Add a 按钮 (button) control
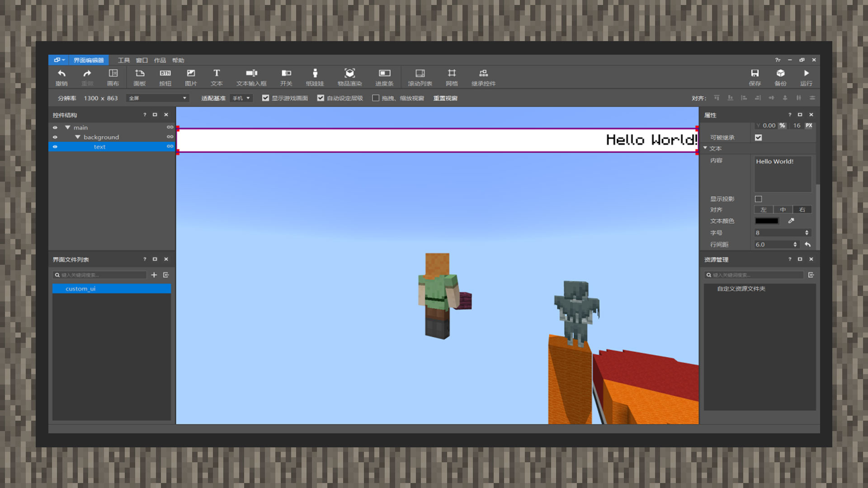The width and height of the screenshot is (868, 488). [165, 77]
